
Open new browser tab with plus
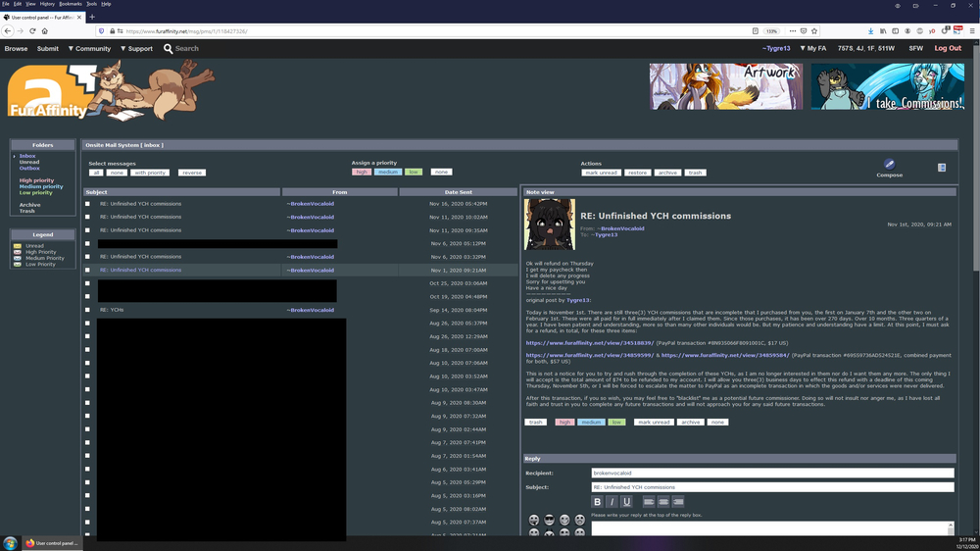click(x=92, y=17)
